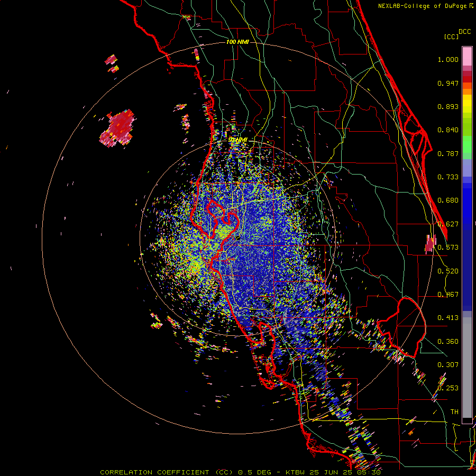Pick the pink band atop the color bar

[x=467, y=56]
